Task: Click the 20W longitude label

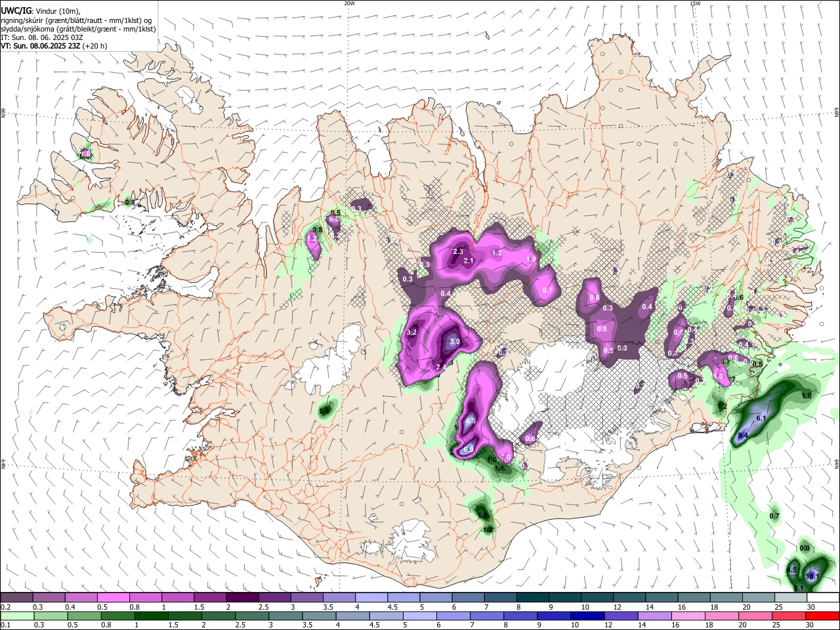Action: (349, 3)
